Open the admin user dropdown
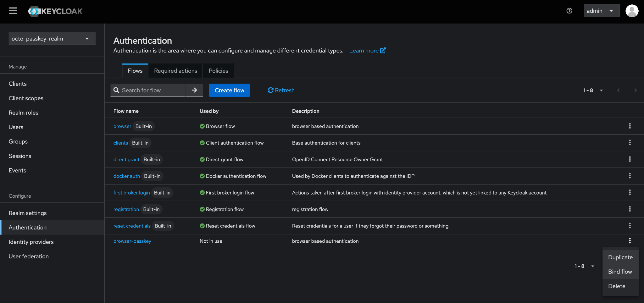644x303 pixels. (x=601, y=11)
